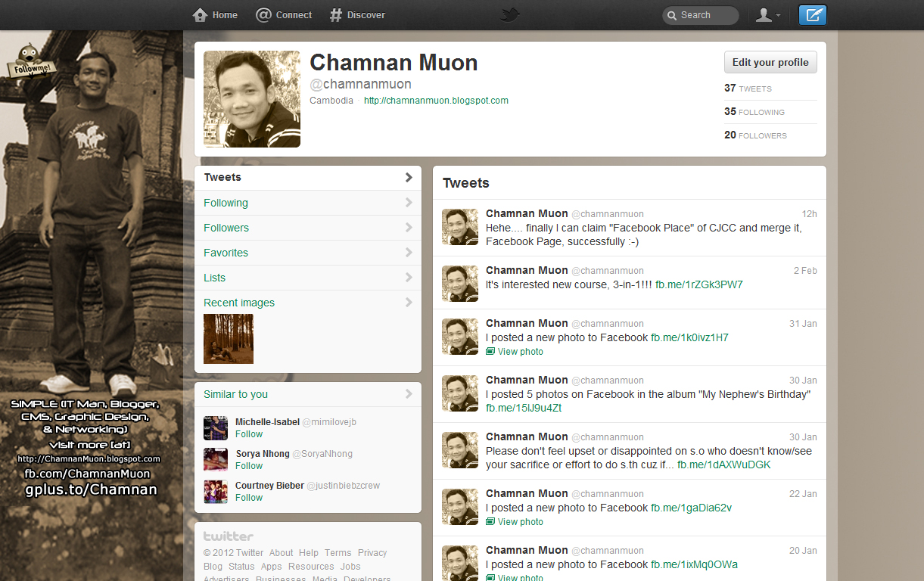Open the chamnanmuon.blogspot.com link
The width and height of the screenshot is (924, 581).
(x=436, y=100)
